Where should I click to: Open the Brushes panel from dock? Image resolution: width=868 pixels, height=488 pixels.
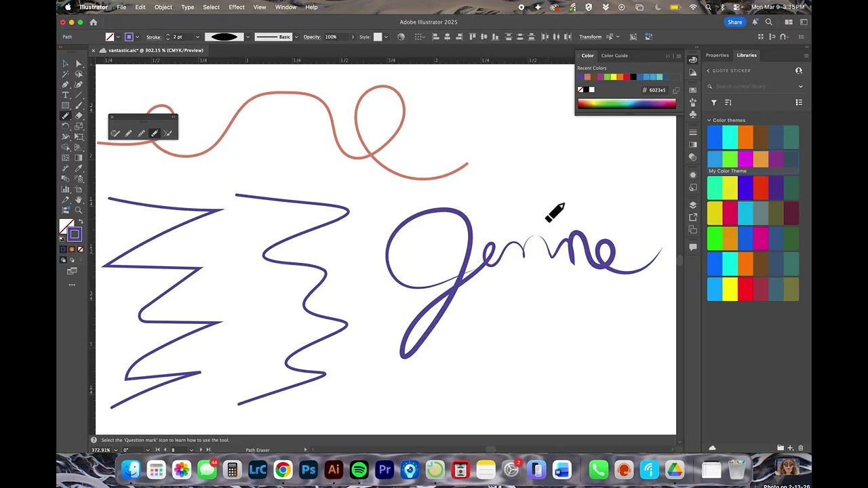tap(693, 102)
